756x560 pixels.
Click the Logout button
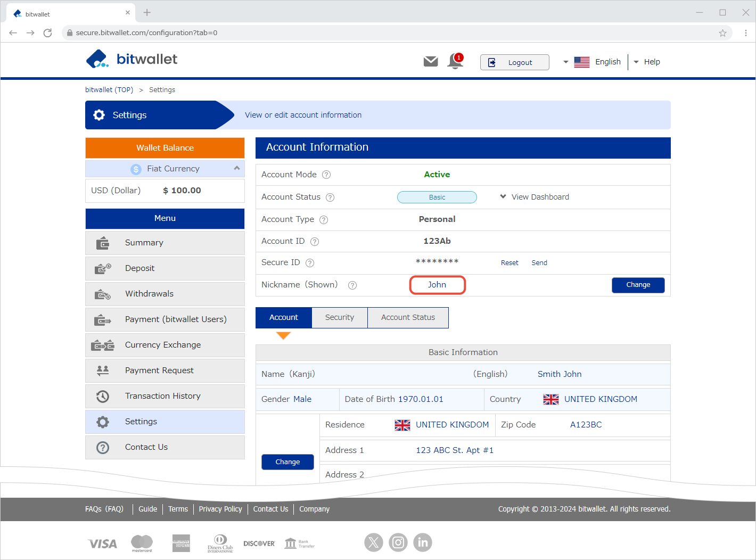coord(514,62)
